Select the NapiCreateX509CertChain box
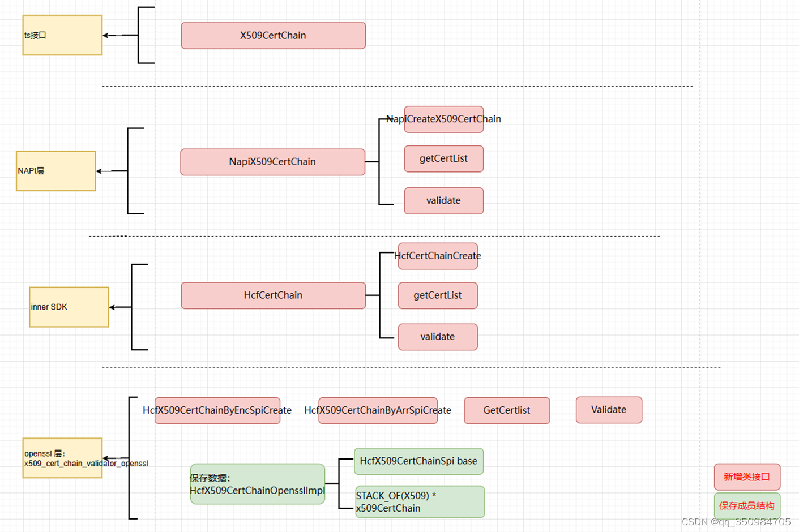Screen dimensions: 799x532 (x=444, y=119)
